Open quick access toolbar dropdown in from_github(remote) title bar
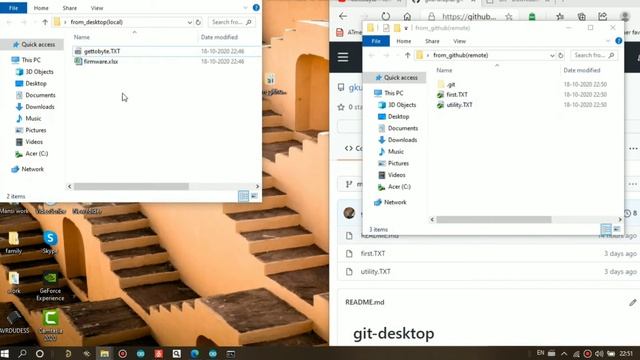The height and width of the screenshot is (360, 640). (x=406, y=28)
